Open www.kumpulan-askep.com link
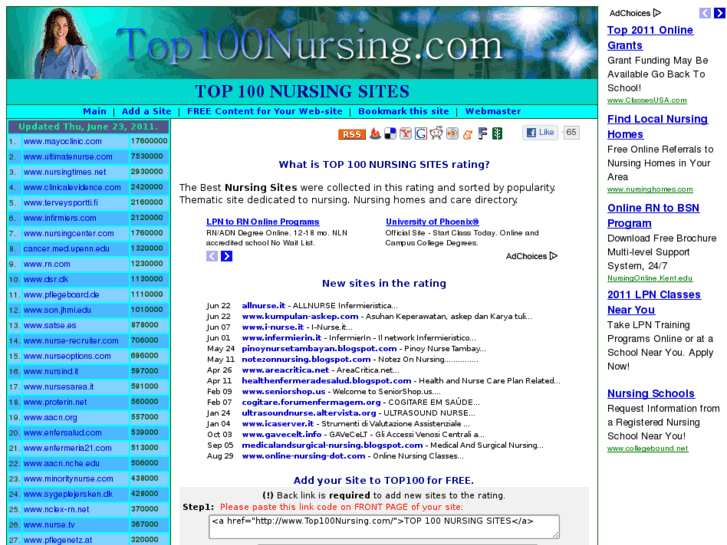 [x=300, y=316]
